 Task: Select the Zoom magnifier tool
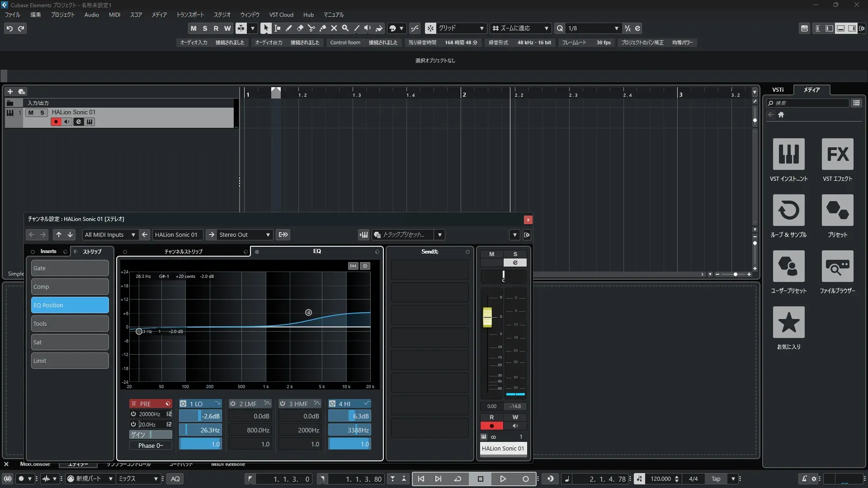[345, 28]
